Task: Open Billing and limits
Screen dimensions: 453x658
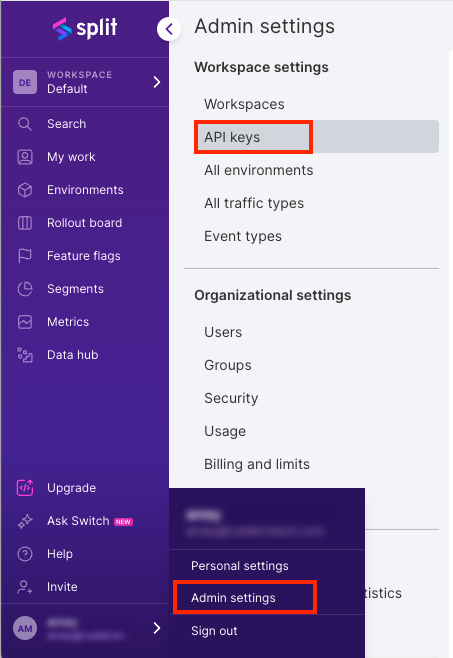Action: (x=257, y=464)
